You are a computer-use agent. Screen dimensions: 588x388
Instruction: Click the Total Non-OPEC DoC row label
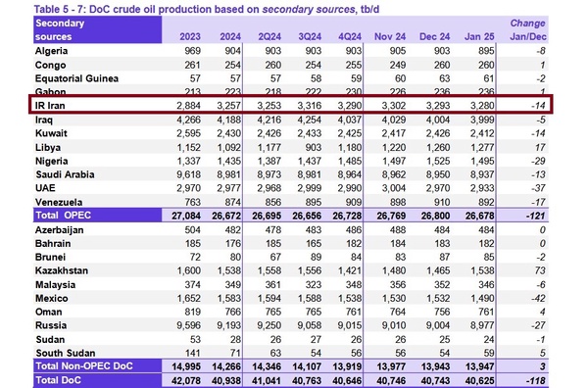[x=84, y=366]
